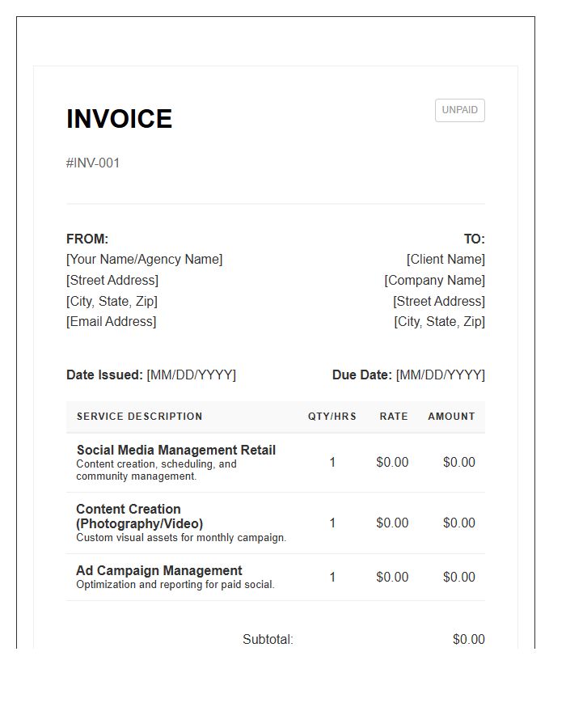The image size is (566, 728).
Task: Select Content Creation (Photography/Video) title
Action: pos(139,516)
